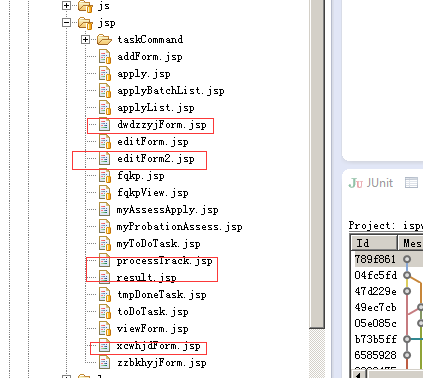Screen dimensions: 423x378
Task: Select the jsp folder label
Action: click(107, 23)
